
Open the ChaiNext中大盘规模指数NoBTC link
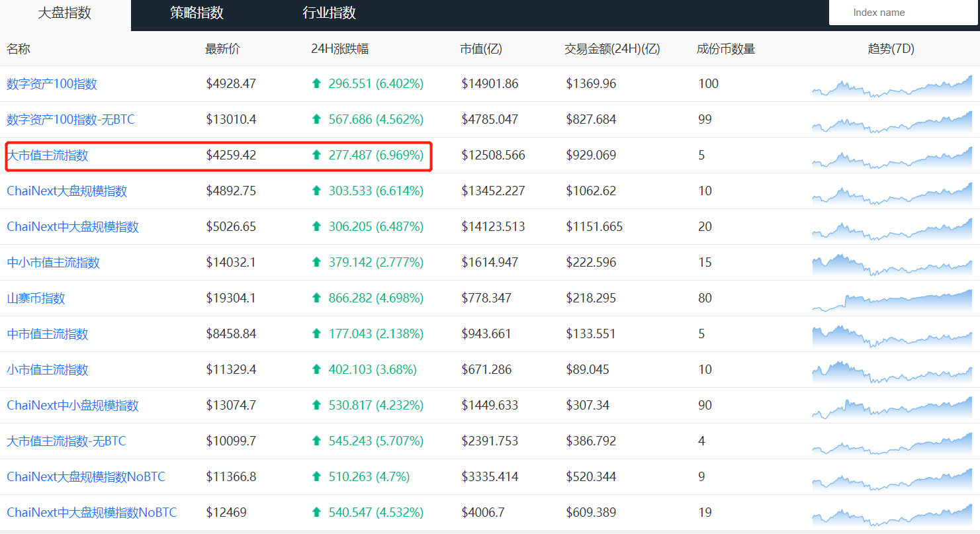coord(92,513)
